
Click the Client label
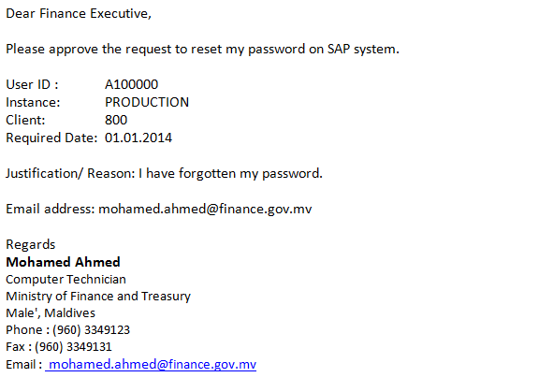point(25,121)
